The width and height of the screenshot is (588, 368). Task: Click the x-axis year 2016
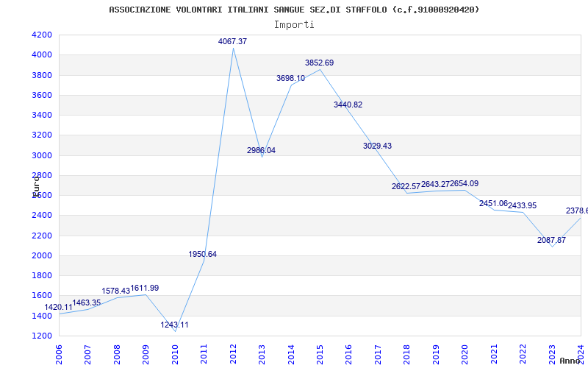click(x=348, y=355)
